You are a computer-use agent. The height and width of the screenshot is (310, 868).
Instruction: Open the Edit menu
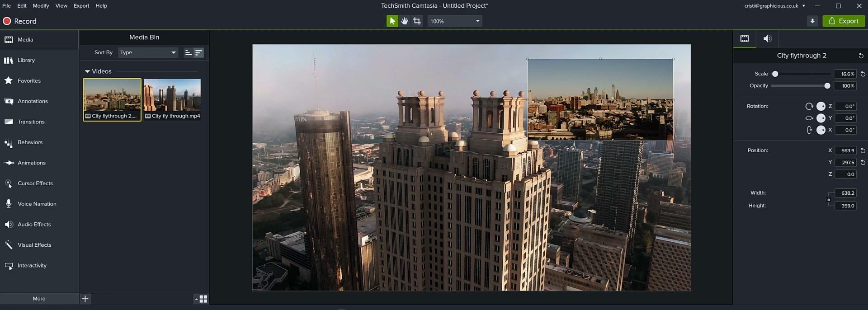[x=22, y=6]
